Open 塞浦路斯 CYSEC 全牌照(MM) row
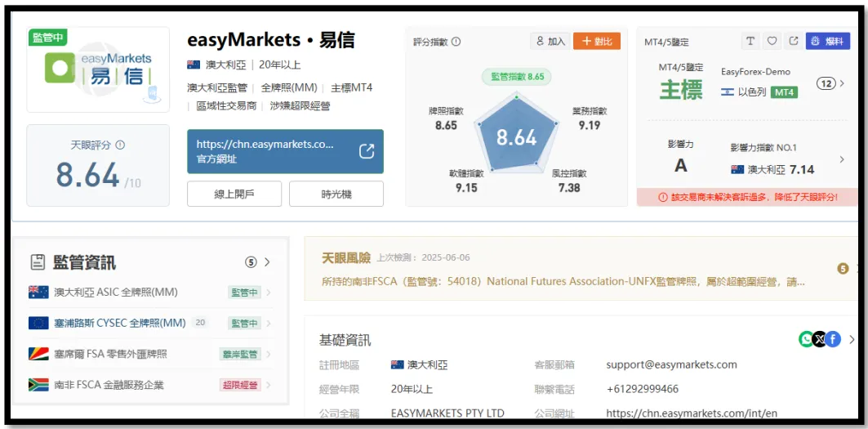Image resolution: width=868 pixels, height=429 pixels. [x=150, y=323]
